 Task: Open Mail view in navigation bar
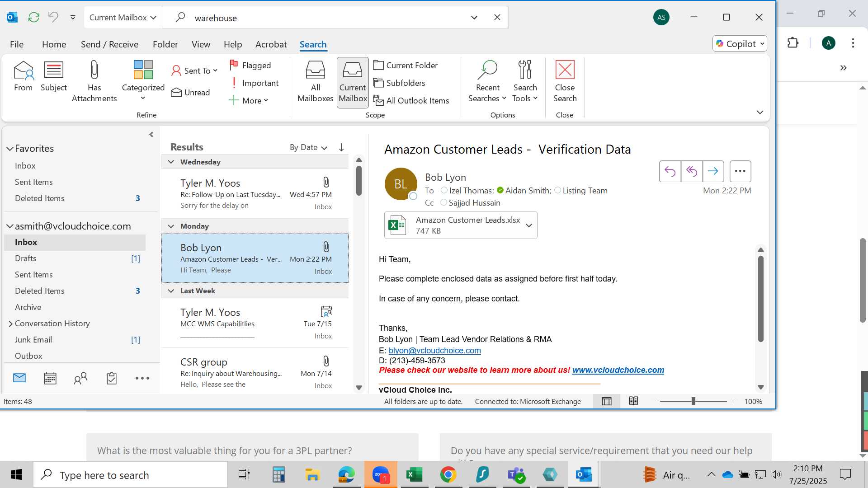click(x=19, y=378)
